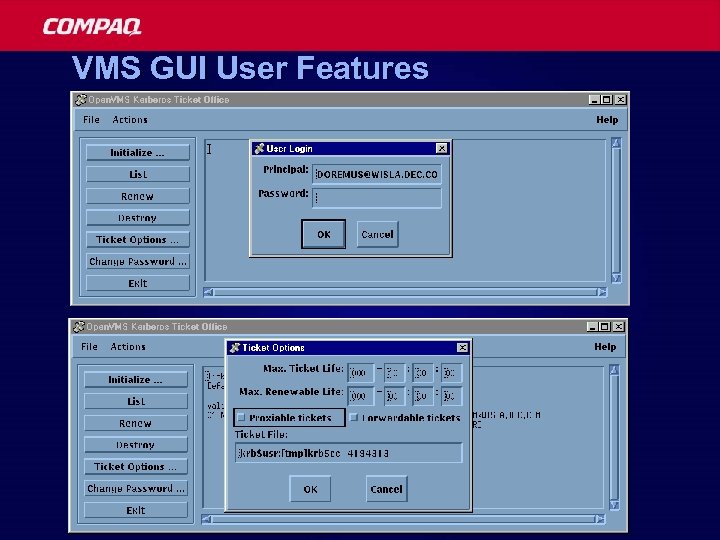Viewport: 720px width, 540px height.
Task: Click List button in lower Ticket Office window
Action: pos(135,401)
